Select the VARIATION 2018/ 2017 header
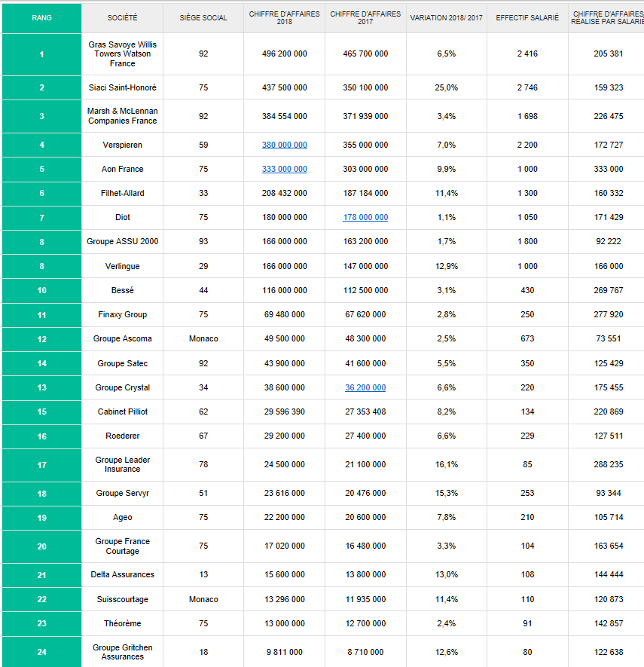644x667 pixels. (x=447, y=18)
